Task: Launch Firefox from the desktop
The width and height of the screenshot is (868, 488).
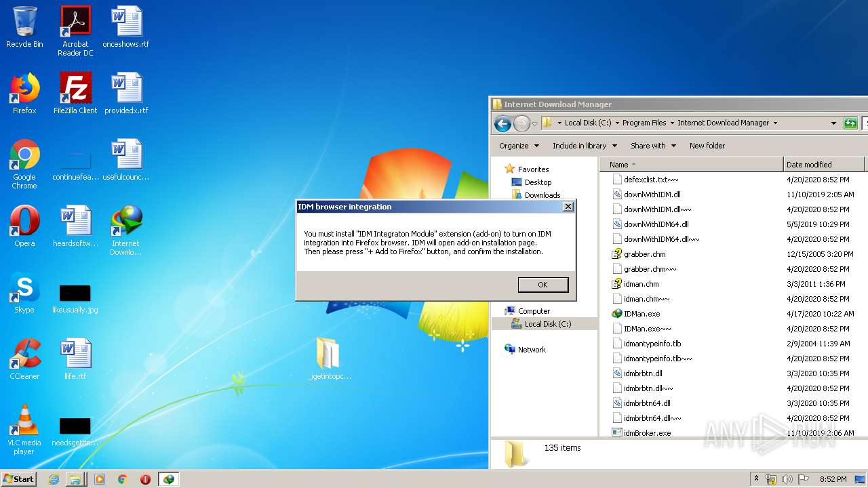Action: coord(24,94)
